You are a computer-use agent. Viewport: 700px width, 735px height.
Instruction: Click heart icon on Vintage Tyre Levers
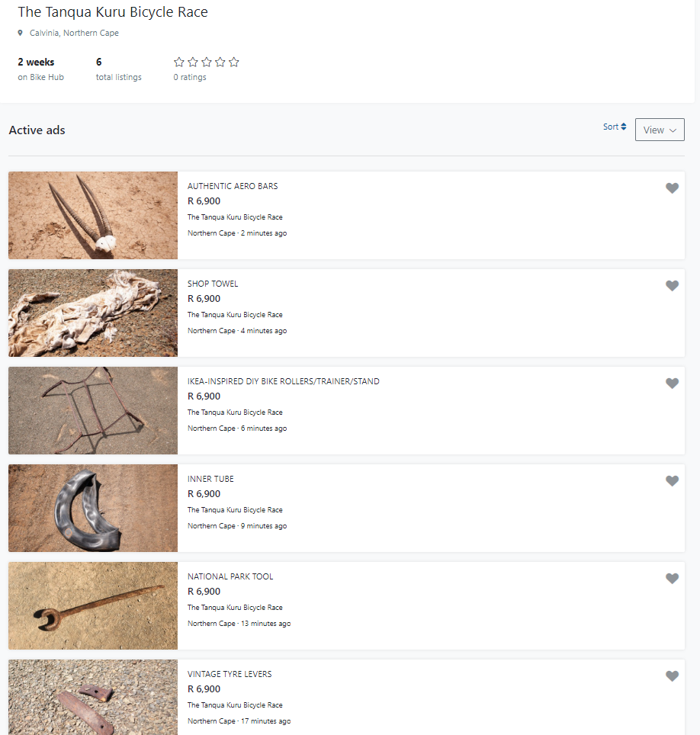pyautogui.click(x=672, y=676)
